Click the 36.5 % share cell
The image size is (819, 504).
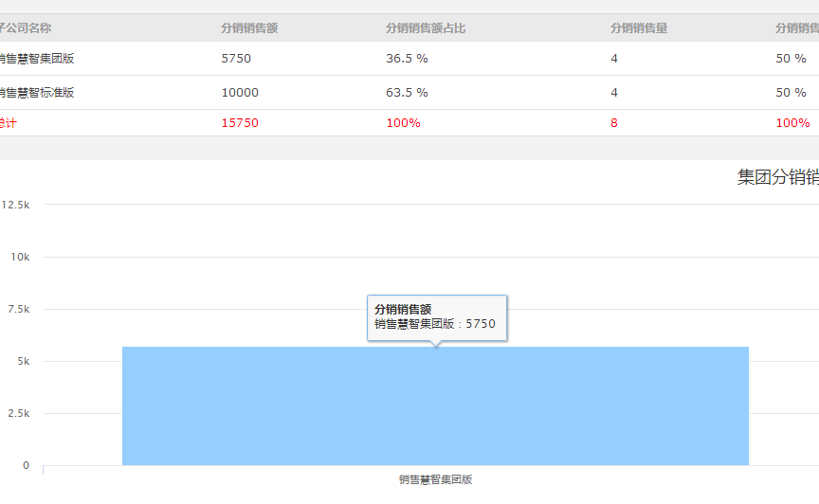click(x=407, y=59)
